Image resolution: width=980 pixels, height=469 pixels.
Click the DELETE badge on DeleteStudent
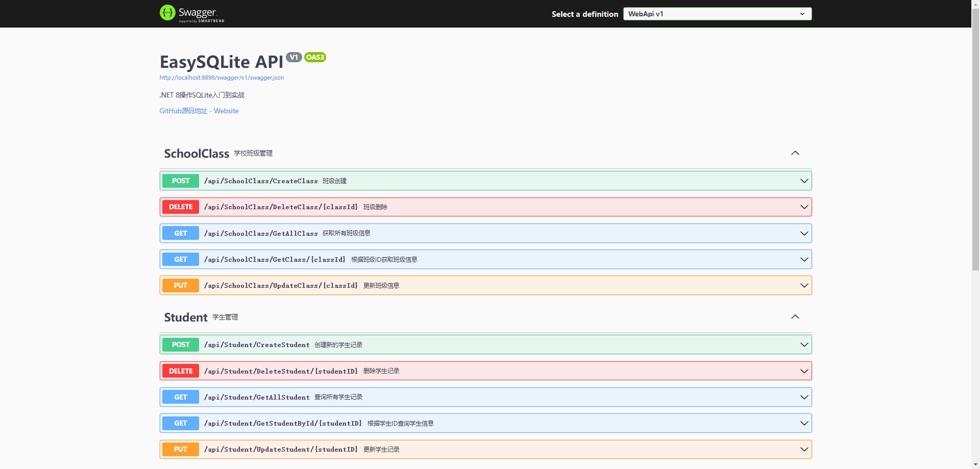click(180, 371)
